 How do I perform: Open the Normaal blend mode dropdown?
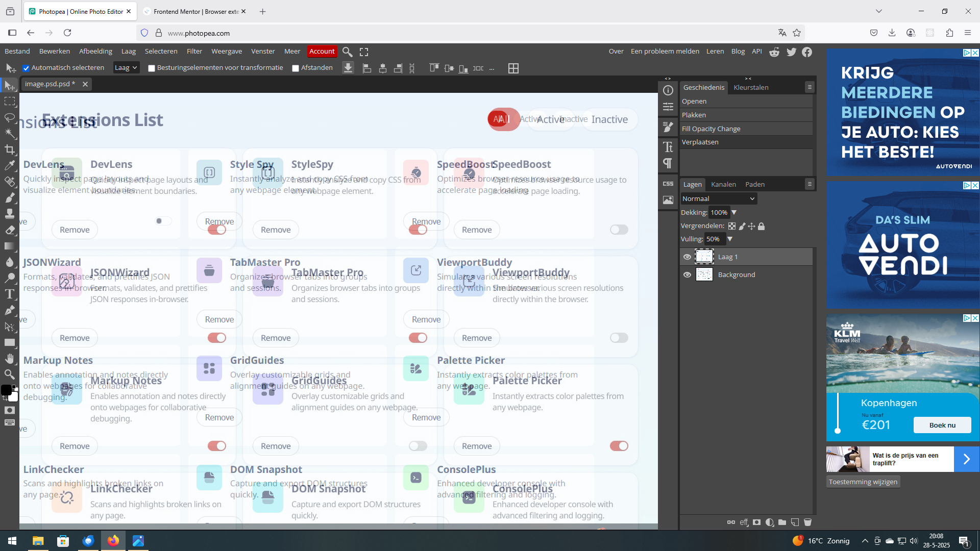pyautogui.click(x=718, y=198)
